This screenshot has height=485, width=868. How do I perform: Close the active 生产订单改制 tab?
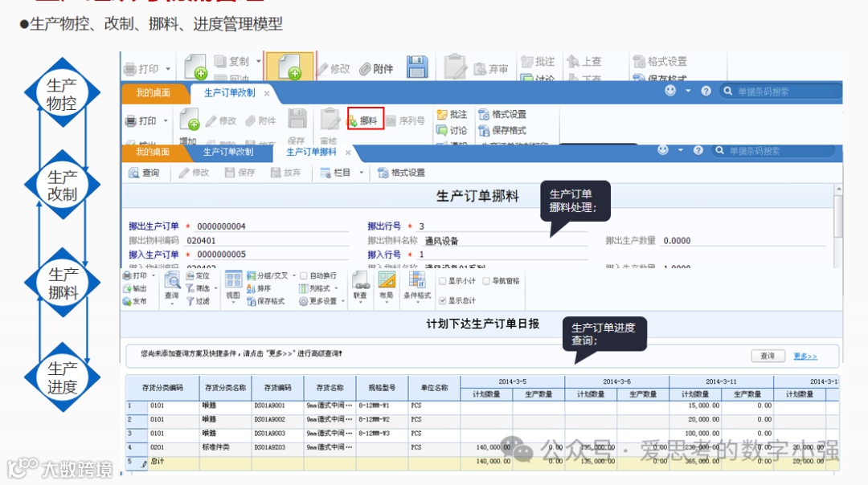(266, 93)
